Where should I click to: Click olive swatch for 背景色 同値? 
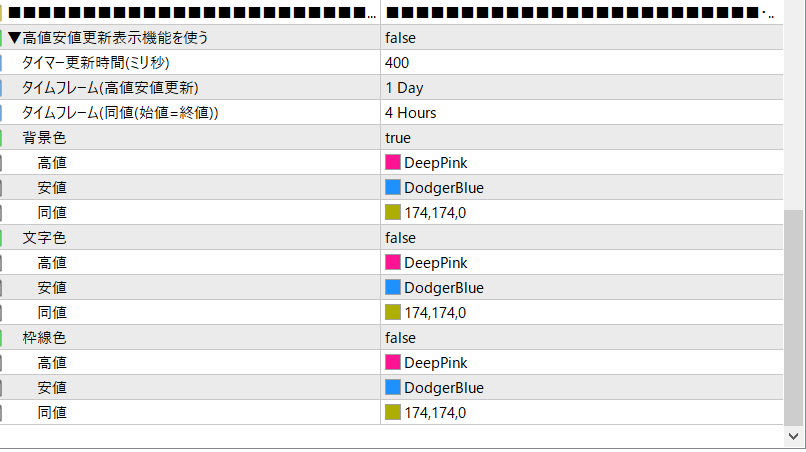coord(393,213)
